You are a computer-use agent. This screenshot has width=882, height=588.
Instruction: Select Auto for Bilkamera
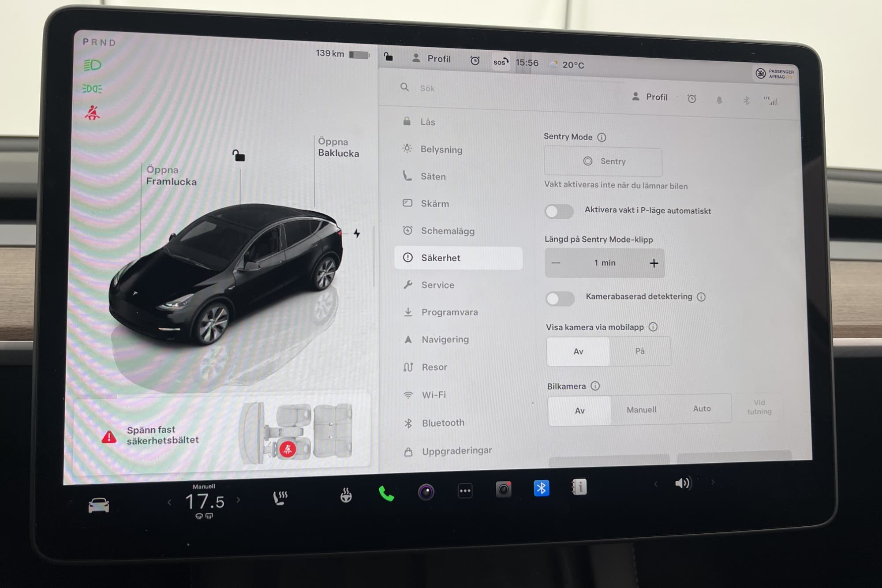702,408
